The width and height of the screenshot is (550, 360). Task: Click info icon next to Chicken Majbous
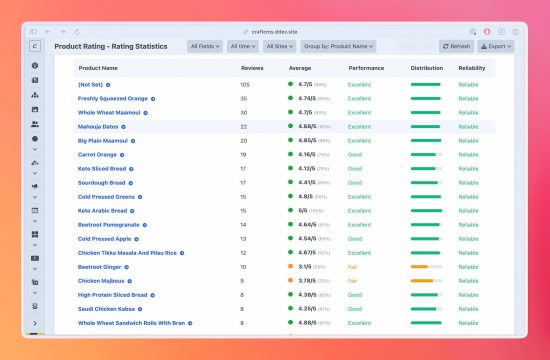coord(130,281)
